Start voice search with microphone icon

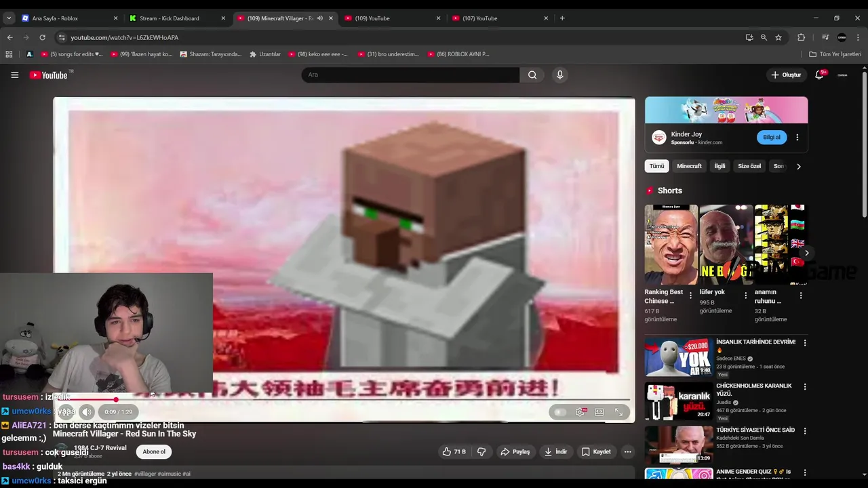pos(559,75)
